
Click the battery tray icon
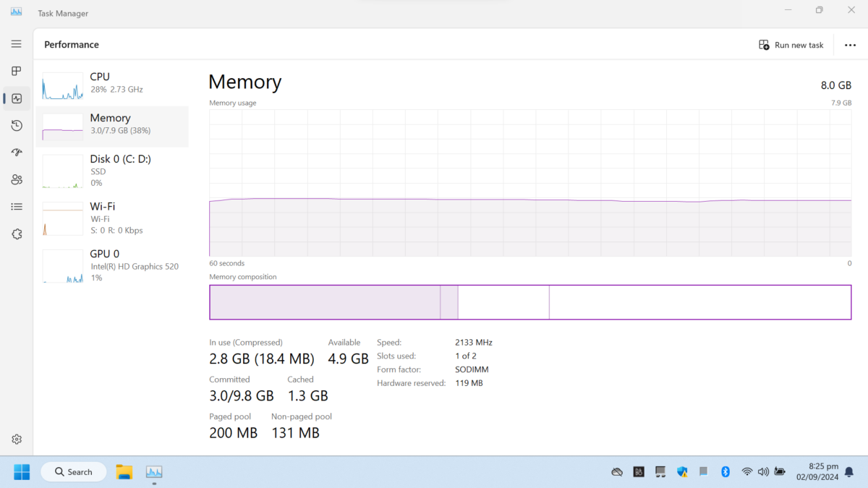779,472
